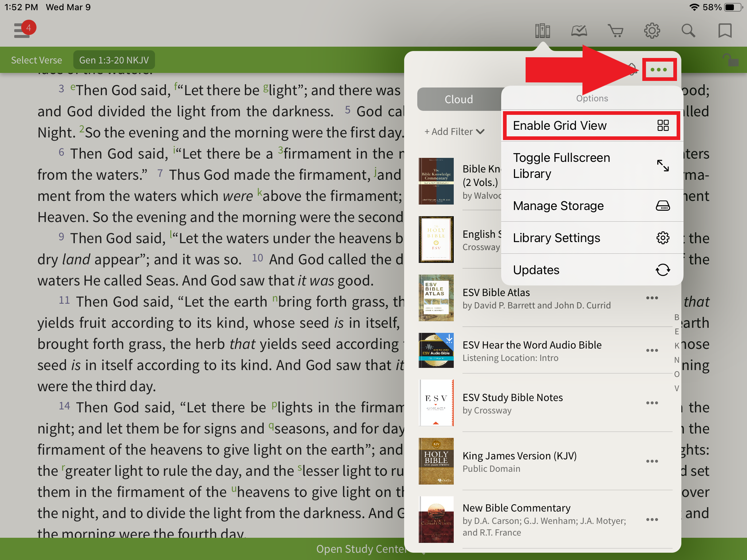The image size is (747, 560).
Task: Tap verse number 11 in the text
Action: (64, 300)
